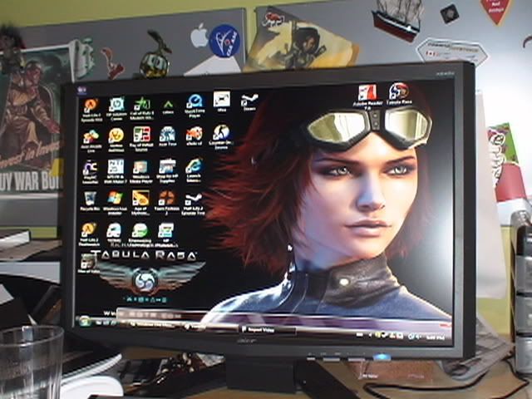Open QuickTime Player

(x=195, y=106)
